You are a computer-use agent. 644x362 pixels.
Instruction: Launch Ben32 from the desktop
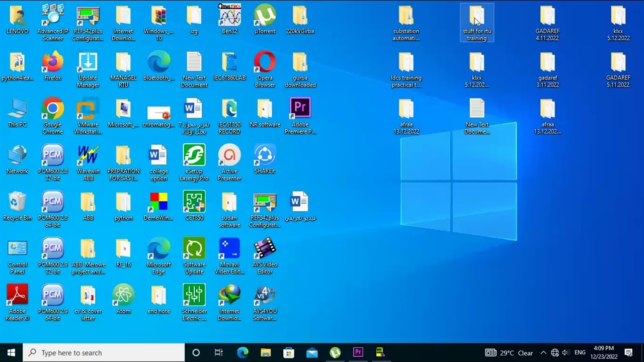(x=229, y=19)
